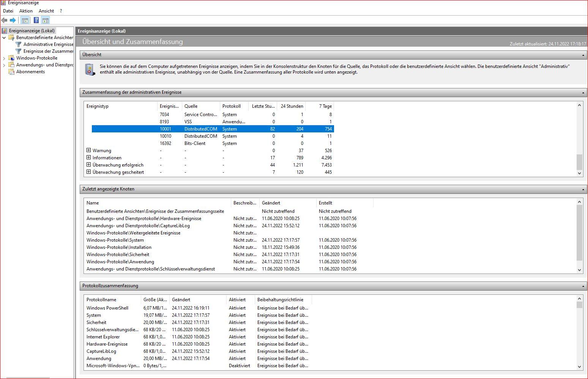Open the Aktion menu
The width and height of the screenshot is (588, 379).
click(x=26, y=11)
